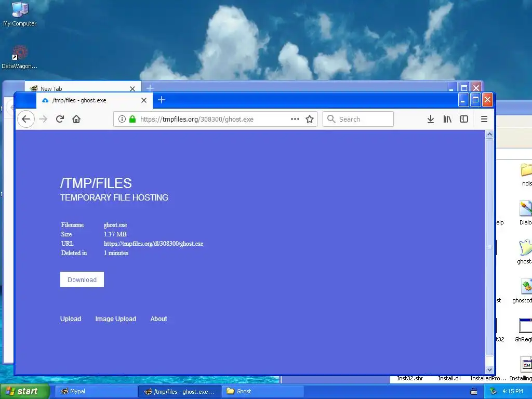Show site information icon in address bar
532x399 pixels.
coord(122,119)
